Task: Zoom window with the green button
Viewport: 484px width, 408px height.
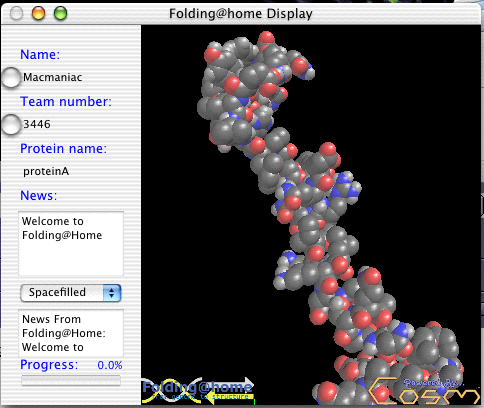Action: 60,14
